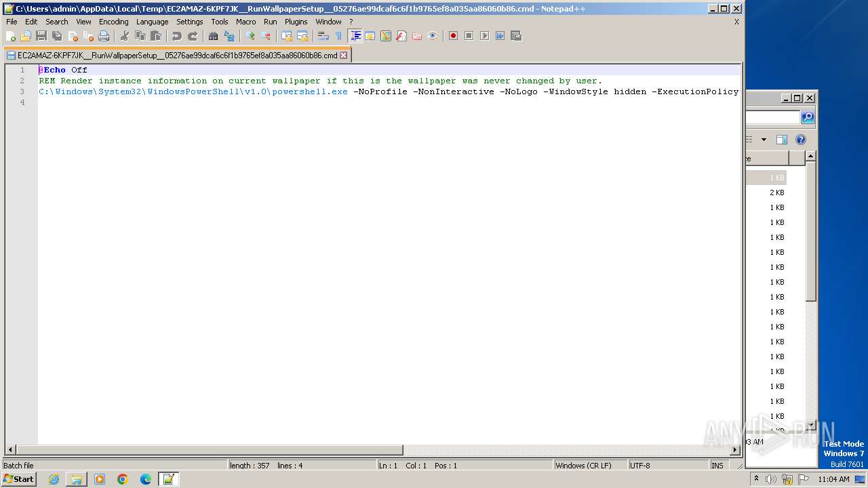Click the search button in Explorer window
Screen dimensions: 868x488
[808, 117]
